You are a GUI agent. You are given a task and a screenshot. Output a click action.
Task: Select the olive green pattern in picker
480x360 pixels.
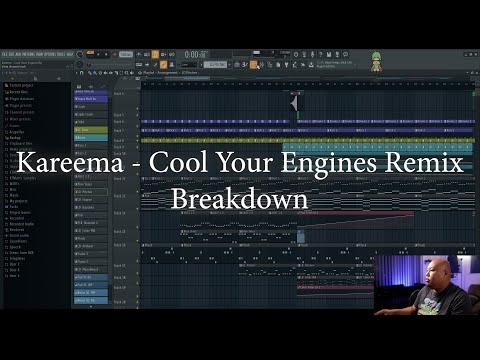tap(91, 130)
